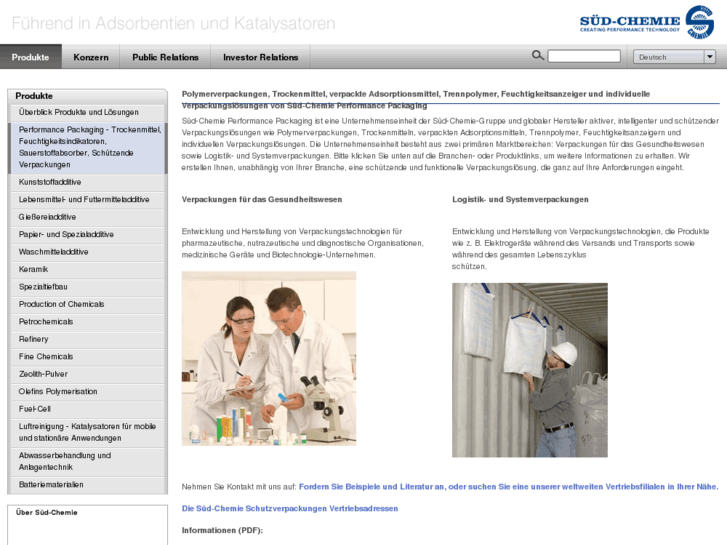727x545 pixels.
Task: Open Zeolith-Pulver sidebar link
Action: pyautogui.click(x=88, y=374)
